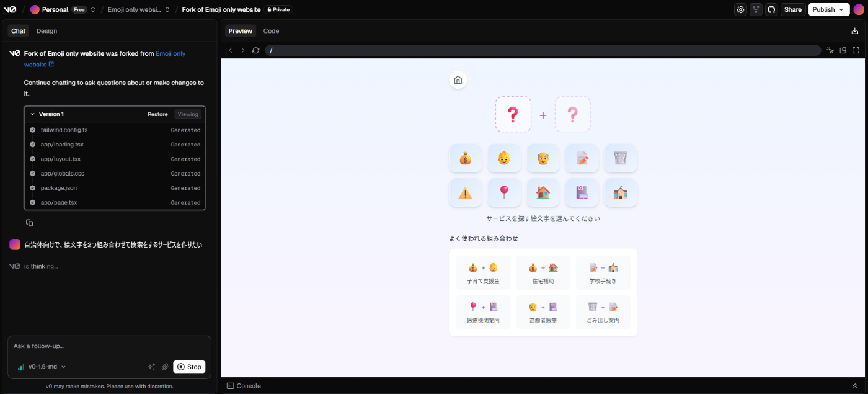Expand the console with the chevron icon
This screenshot has width=868, height=394.
pos(856,386)
